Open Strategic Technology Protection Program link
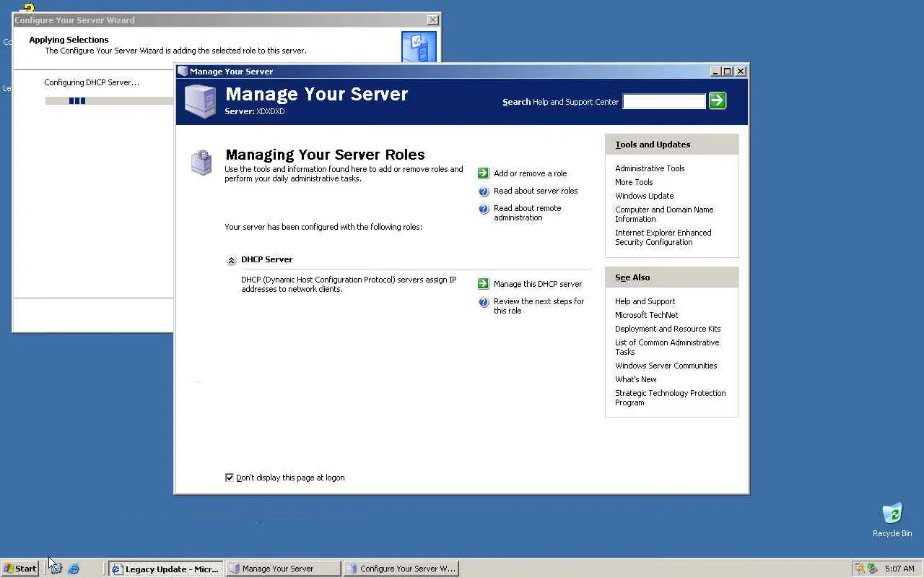The image size is (924, 578). tap(670, 398)
